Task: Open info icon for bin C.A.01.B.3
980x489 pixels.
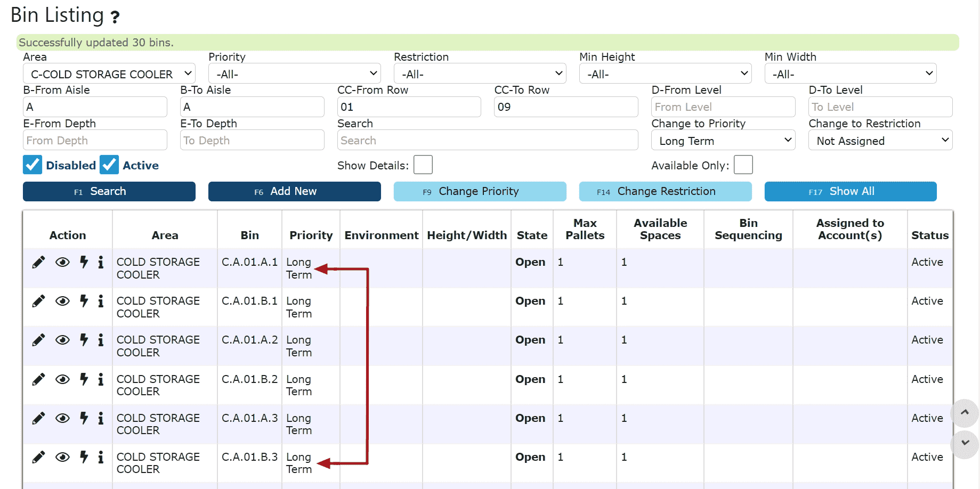Action: click(x=101, y=457)
